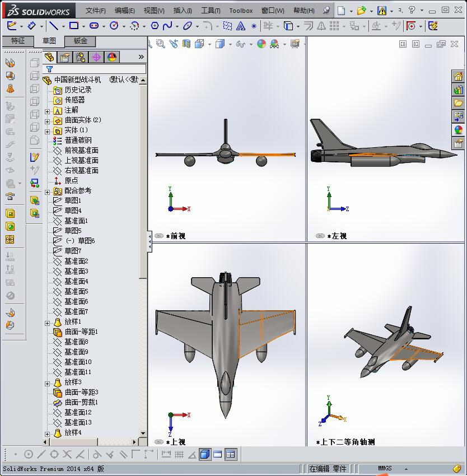
Task: Click the MMGS unit system button
Action: coord(385,468)
